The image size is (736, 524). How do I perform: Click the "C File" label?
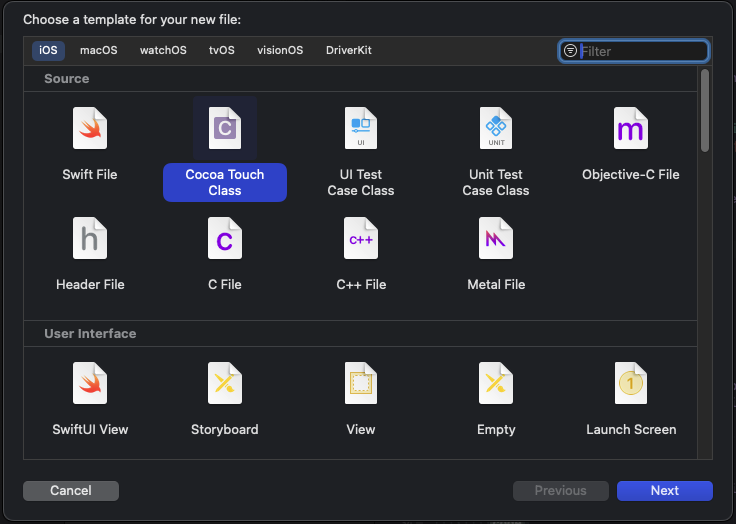(x=225, y=285)
